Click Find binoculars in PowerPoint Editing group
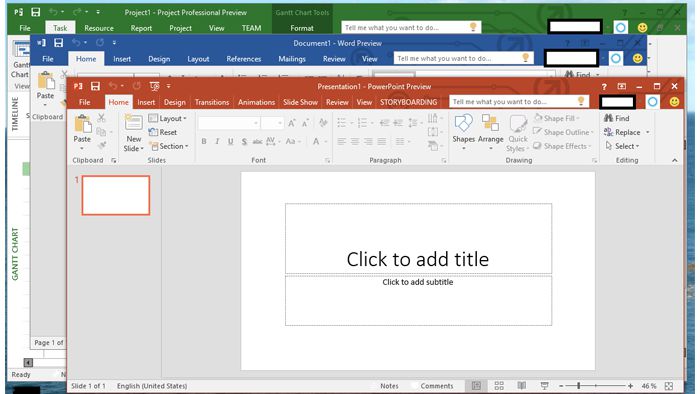This screenshot has height=394, width=700. pos(617,118)
